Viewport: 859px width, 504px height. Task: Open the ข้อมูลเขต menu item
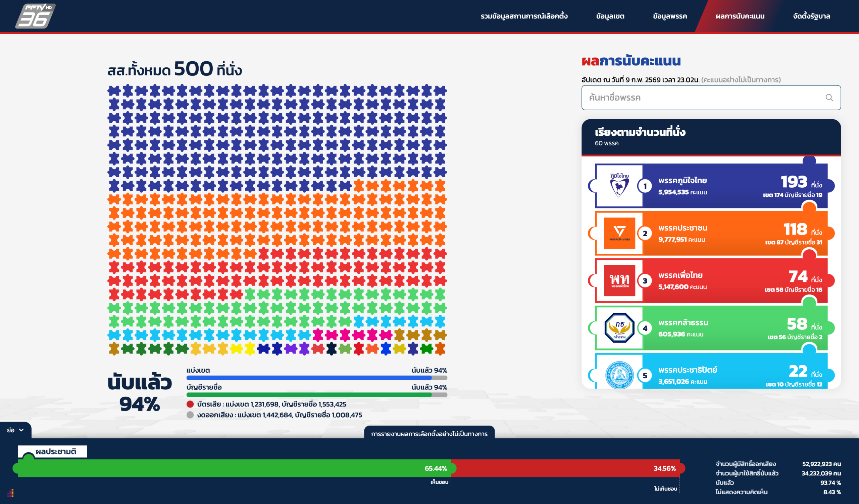click(x=610, y=16)
